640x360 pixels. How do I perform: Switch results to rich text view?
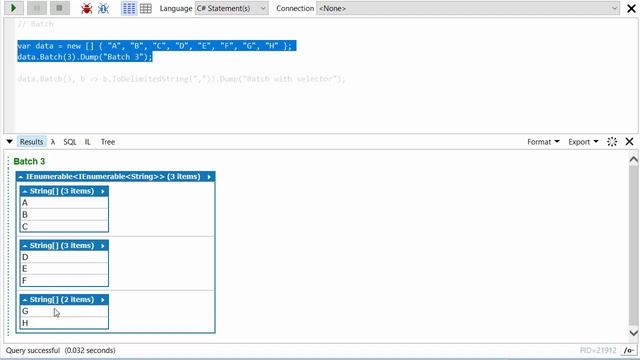click(129, 9)
